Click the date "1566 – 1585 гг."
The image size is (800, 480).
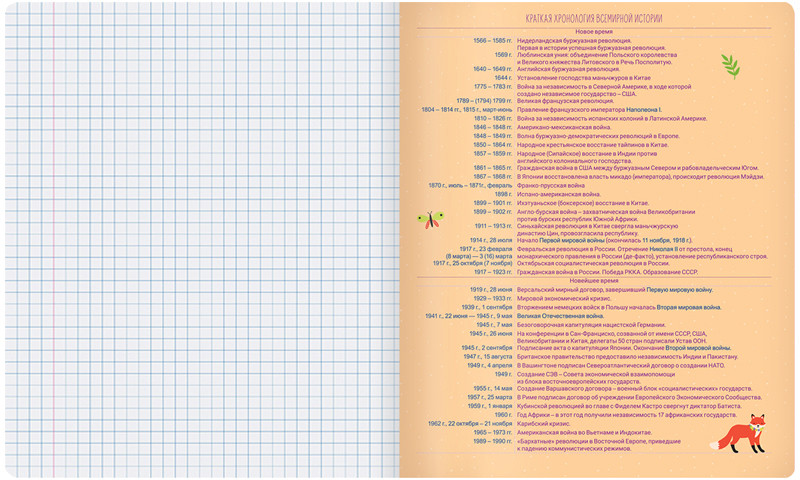coord(492,41)
